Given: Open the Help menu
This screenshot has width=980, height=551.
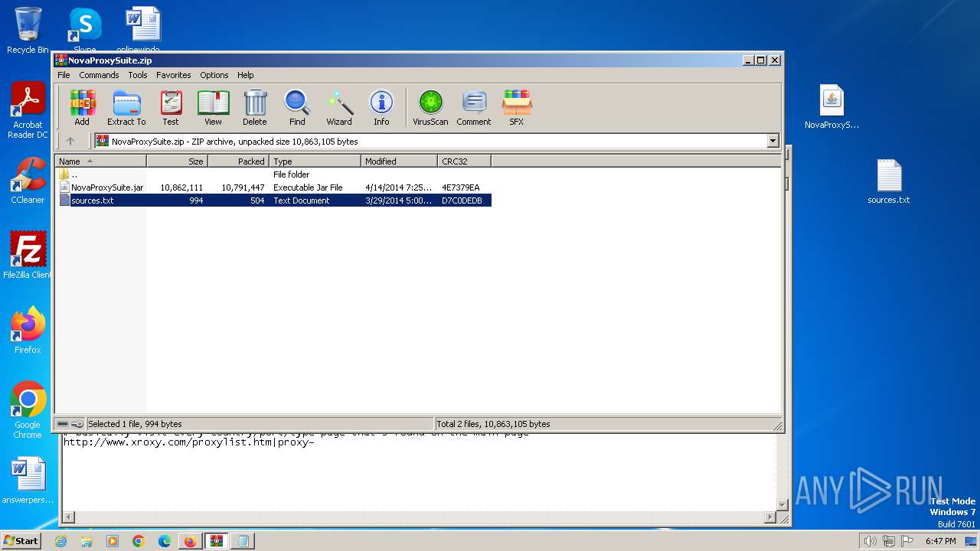Looking at the screenshot, I should coord(245,75).
